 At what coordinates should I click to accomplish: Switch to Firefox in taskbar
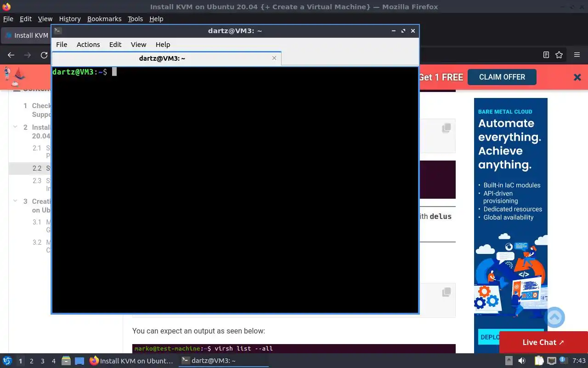(x=131, y=361)
